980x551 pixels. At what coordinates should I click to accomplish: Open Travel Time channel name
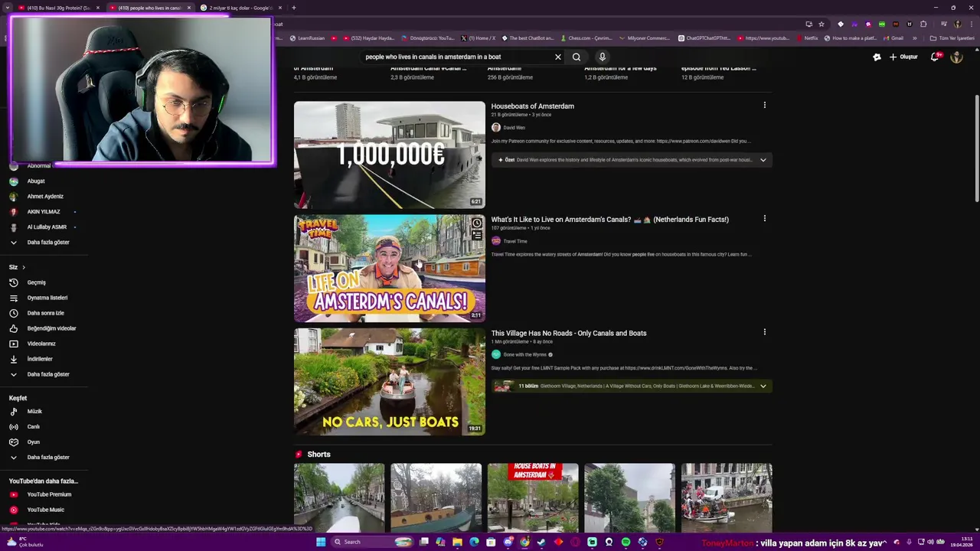(515, 241)
